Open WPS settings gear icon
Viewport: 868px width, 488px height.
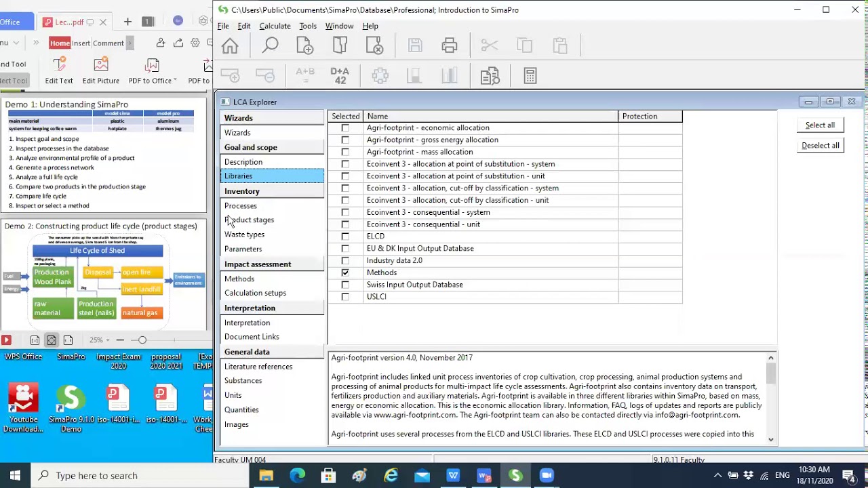195,43
